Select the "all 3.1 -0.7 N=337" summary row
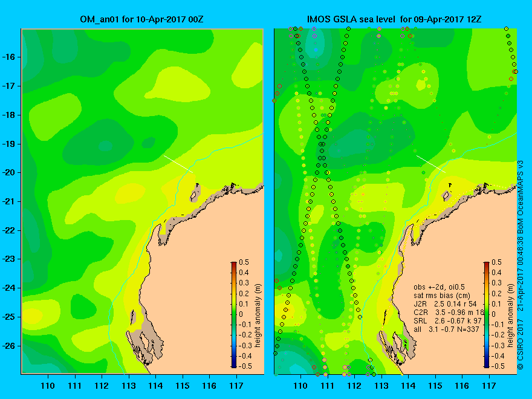 tap(446, 329)
